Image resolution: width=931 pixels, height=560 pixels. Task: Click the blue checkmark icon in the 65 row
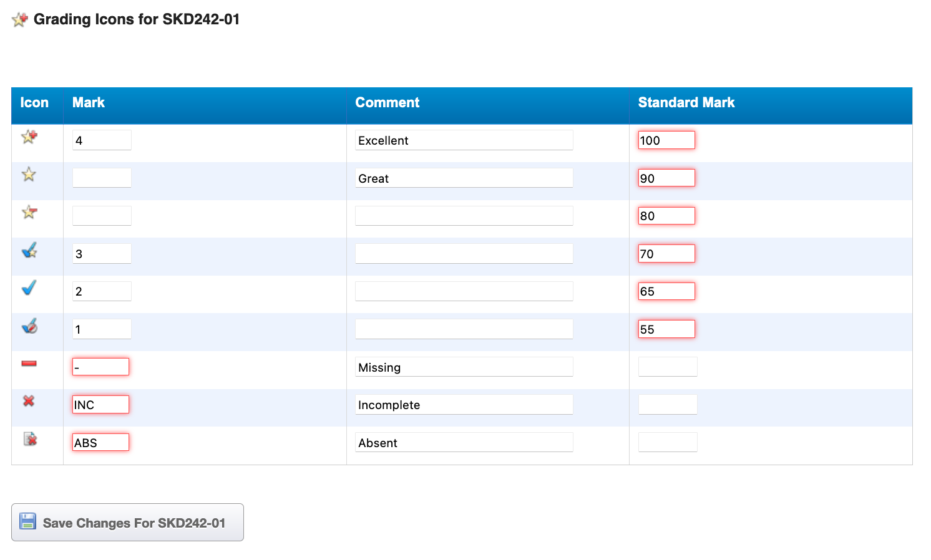[29, 287]
